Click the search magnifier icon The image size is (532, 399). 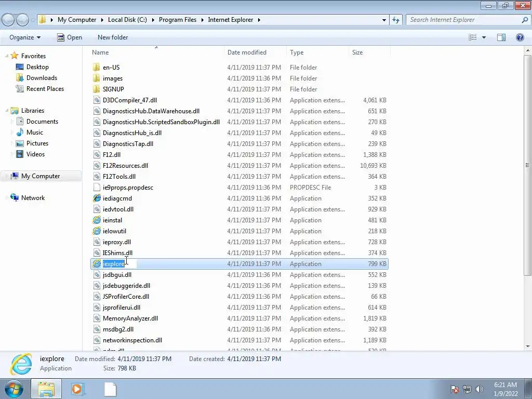tap(525, 20)
